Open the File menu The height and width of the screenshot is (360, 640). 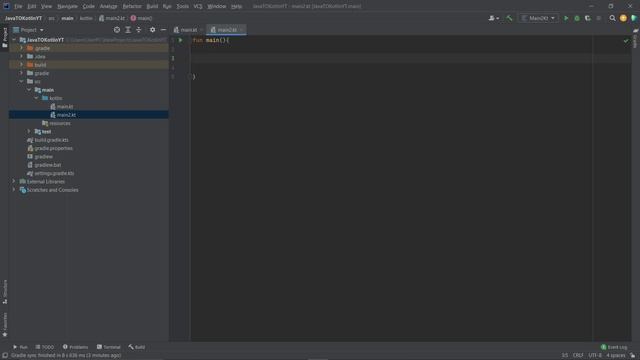click(18, 6)
